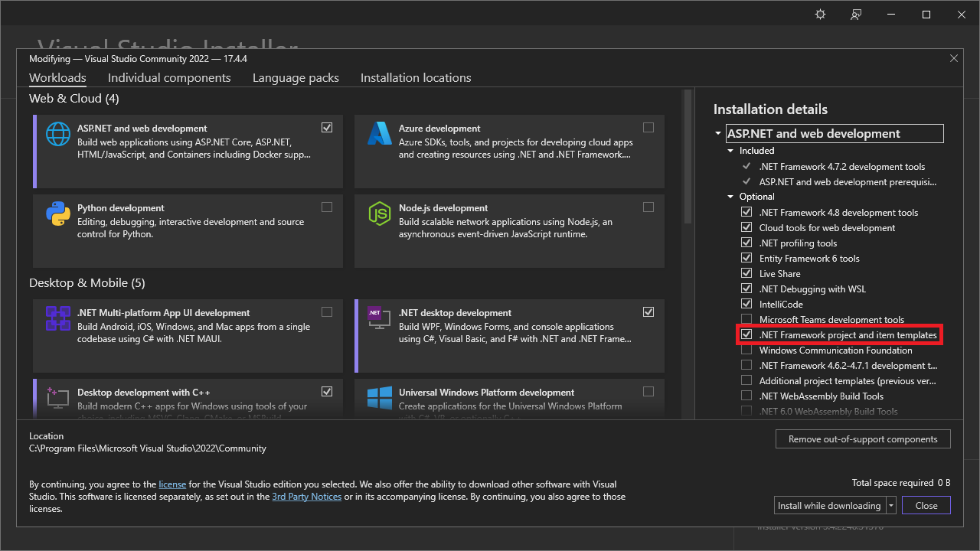Open Install while downloading dropdown arrow
This screenshot has width=980, height=551.
coord(891,506)
